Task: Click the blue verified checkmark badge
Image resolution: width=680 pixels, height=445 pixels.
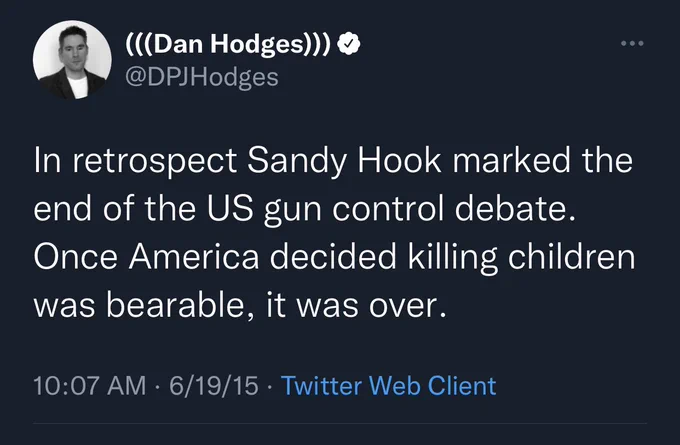Action: pos(349,44)
